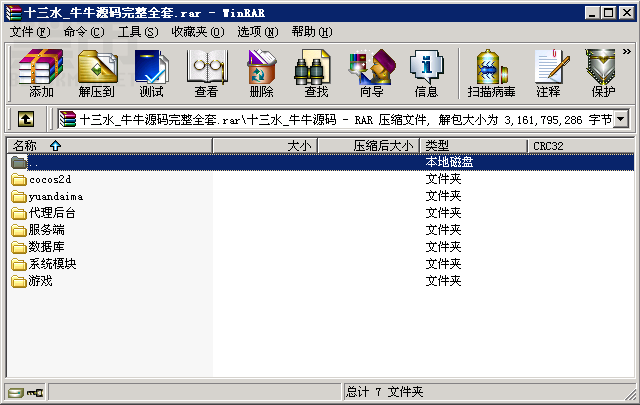Click the 解压到 (Extract to) icon

tap(96, 73)
